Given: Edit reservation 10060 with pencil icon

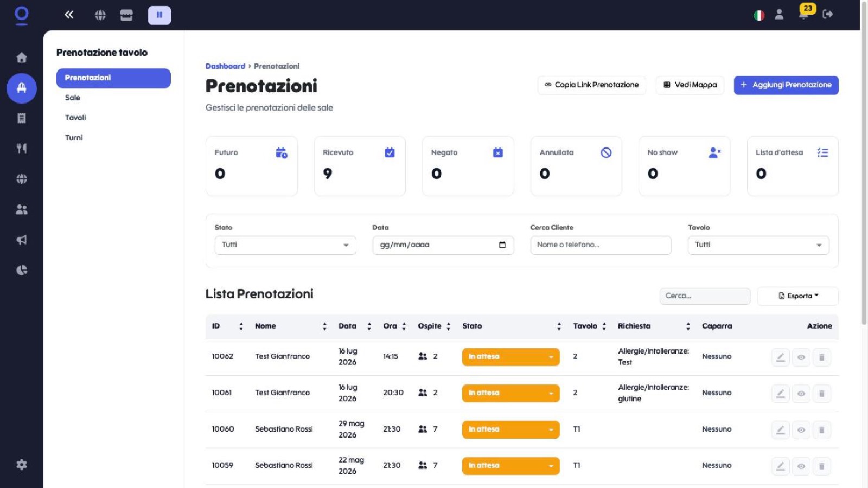Looking at the screenshot, I should tap(781, 430).
